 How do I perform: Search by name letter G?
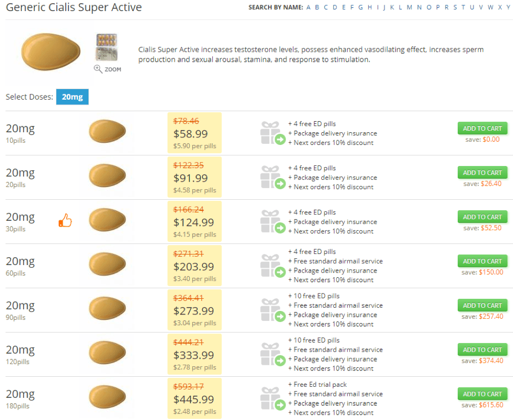click(x=360, y=7)
